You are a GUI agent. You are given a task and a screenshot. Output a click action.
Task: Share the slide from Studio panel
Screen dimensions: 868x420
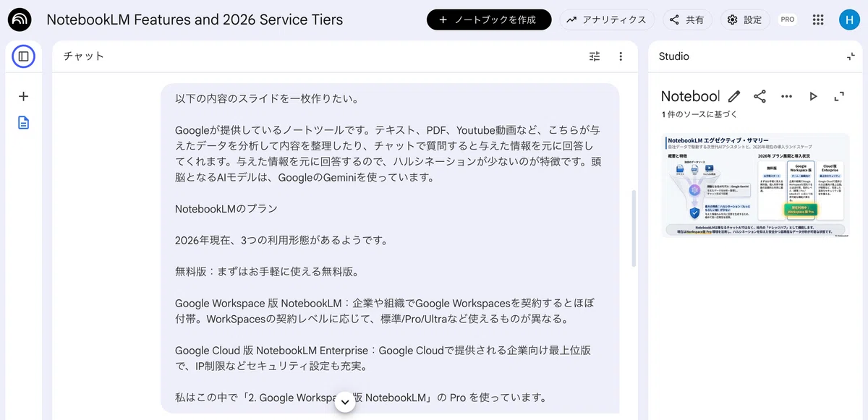[760, 96]
